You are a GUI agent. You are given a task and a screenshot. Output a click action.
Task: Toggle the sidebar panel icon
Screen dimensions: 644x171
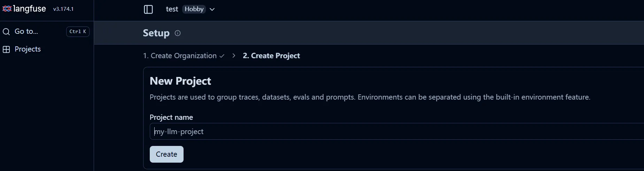tap(148, 9)
